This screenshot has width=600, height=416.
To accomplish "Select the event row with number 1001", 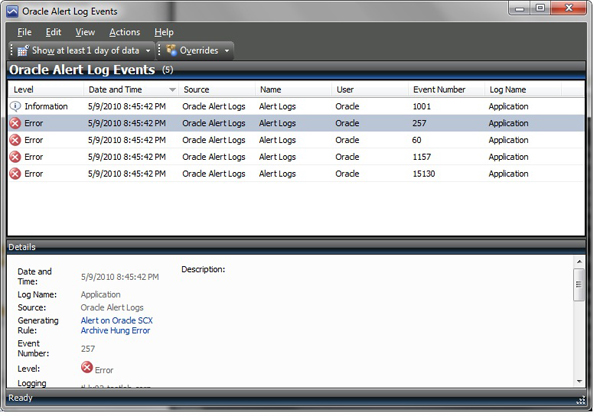I will (x=300, y=106).
